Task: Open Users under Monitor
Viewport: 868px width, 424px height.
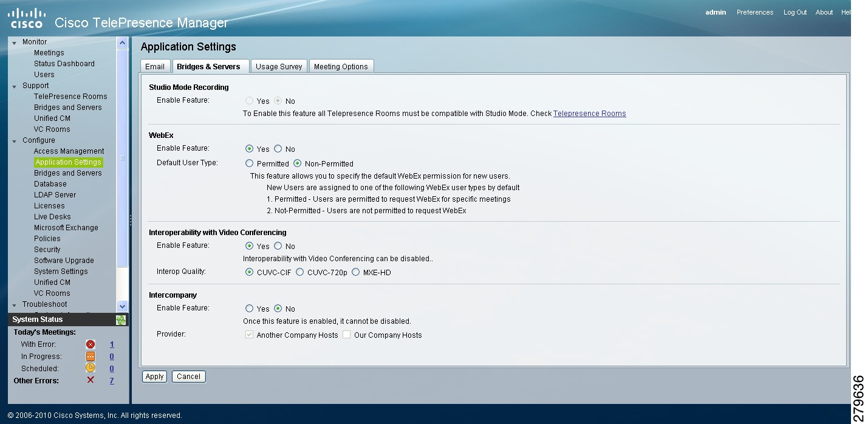Action: tap(44, 75)
